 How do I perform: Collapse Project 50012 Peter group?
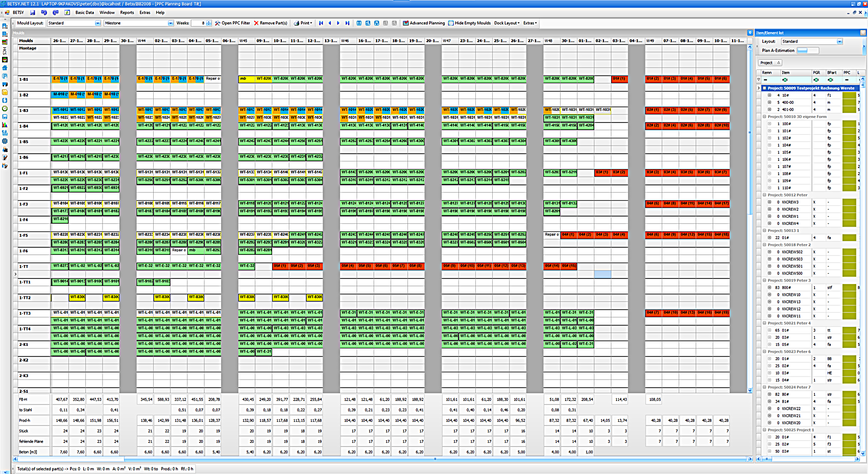click(764, 195)
